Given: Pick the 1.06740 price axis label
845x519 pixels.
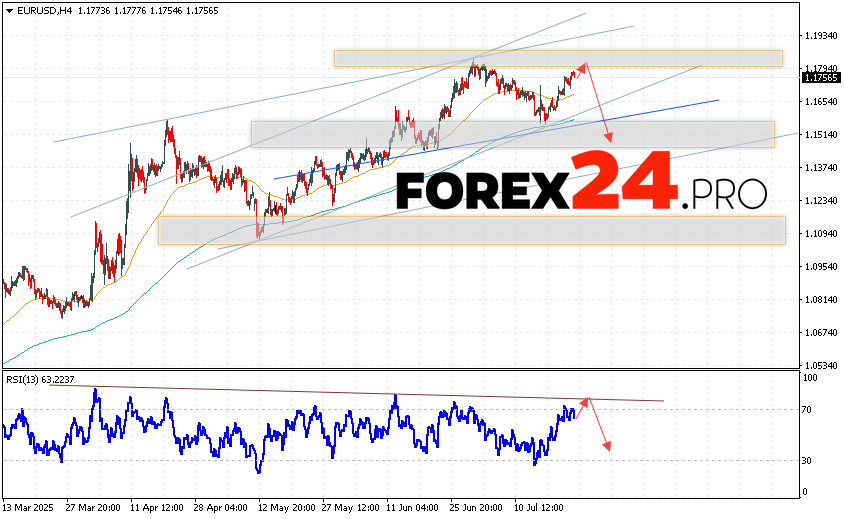Looking at the screenshot, I should point(821,333).
